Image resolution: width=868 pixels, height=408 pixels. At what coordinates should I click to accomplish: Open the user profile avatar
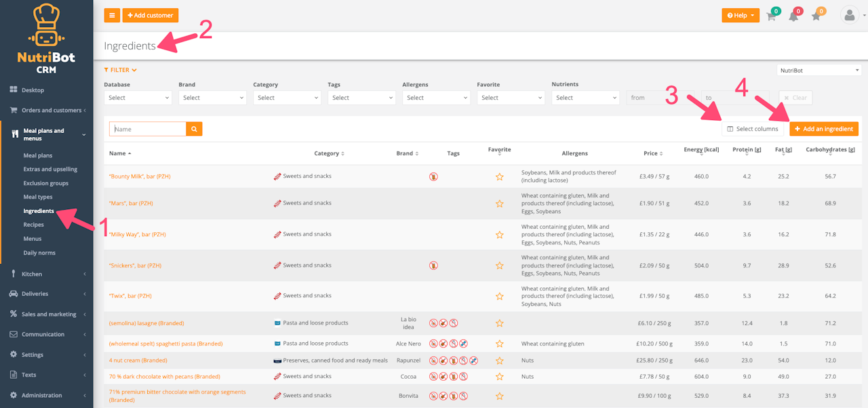[x=849, y=15]
